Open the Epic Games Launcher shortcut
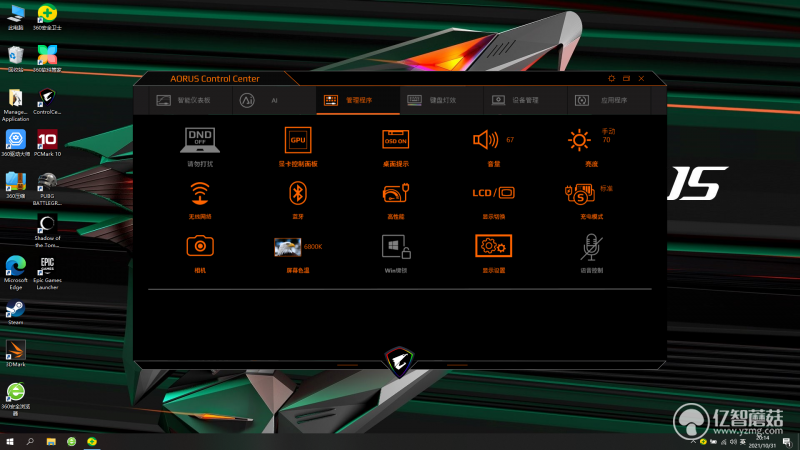The width and height of the screenshot is (800, 450). 47,273
